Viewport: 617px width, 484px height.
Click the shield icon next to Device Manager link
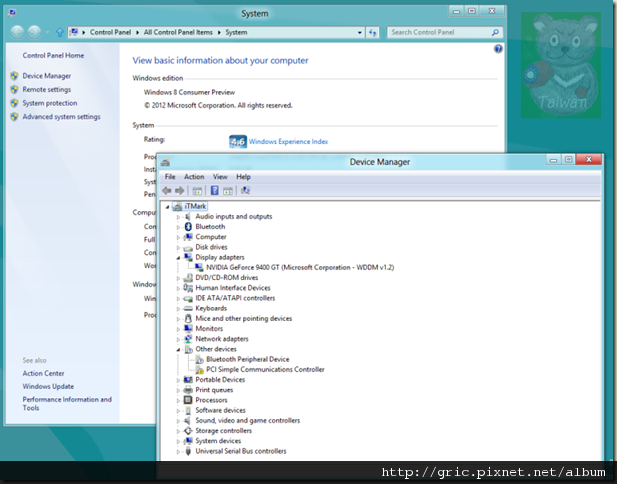[15, 76]
